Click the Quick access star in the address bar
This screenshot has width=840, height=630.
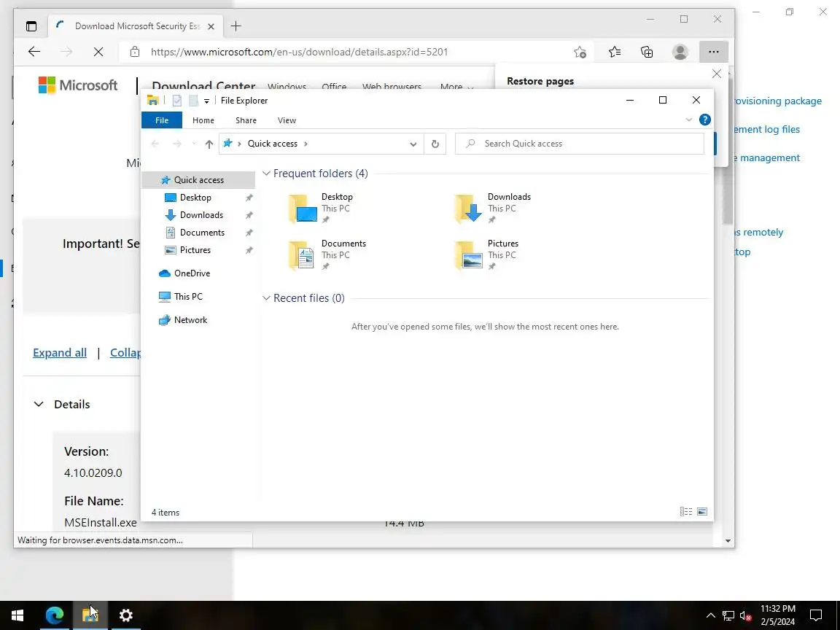coord(227,143)
